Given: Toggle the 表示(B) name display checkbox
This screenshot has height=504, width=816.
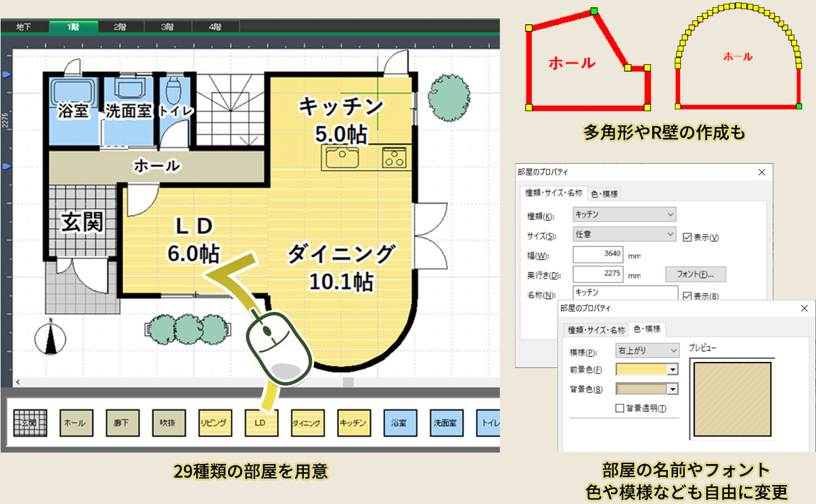Looking at the screenshot, I should coord(687,296).
